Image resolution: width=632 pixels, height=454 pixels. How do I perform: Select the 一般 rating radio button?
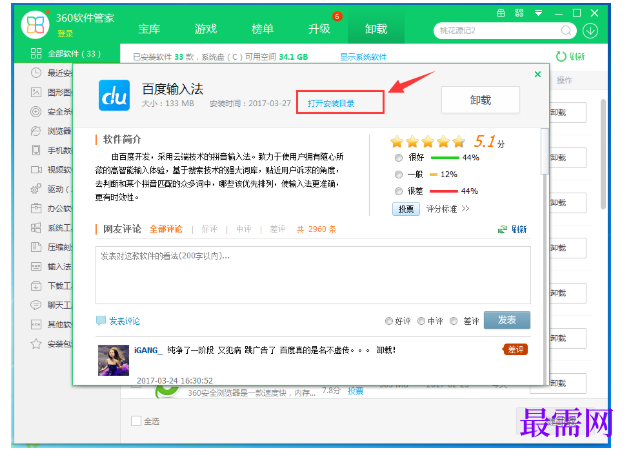tap(399, 175)
